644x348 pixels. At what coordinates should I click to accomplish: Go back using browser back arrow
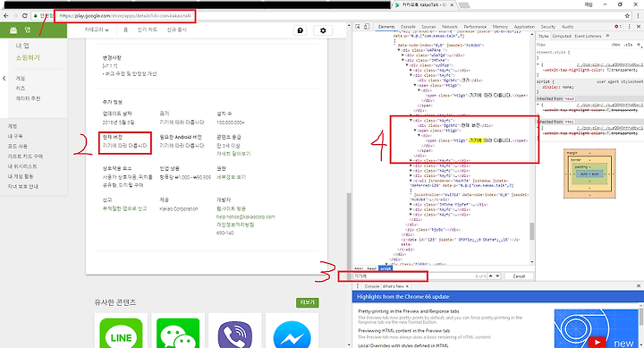tap(5, 15)
